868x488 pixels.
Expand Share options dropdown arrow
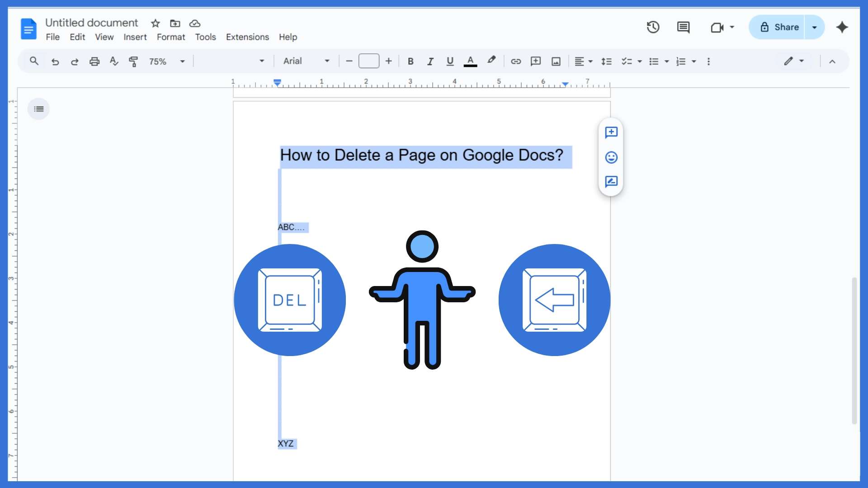click(x=815, y=27)
